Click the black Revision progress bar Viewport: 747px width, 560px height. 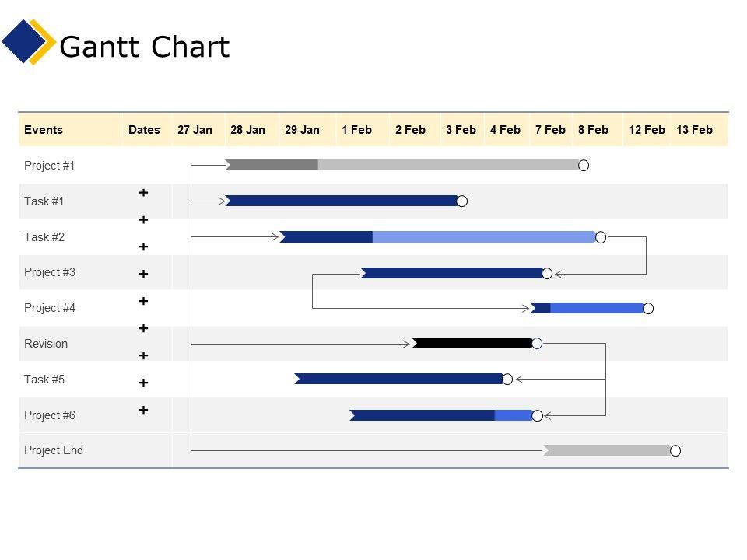click(472, 343)
